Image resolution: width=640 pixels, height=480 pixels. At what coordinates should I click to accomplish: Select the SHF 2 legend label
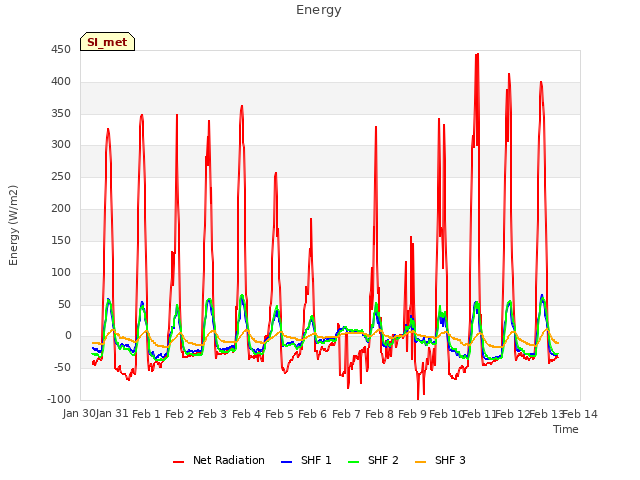coord(383,460)
